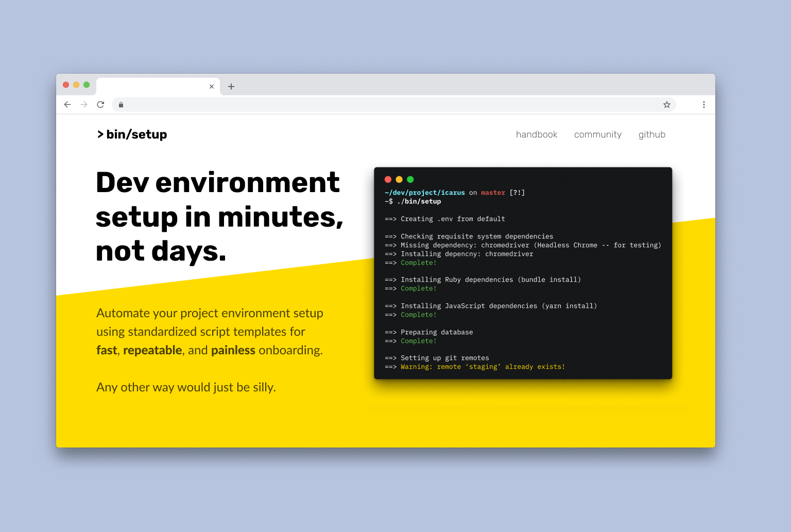The width and height of the screenshot is (791, 532).
Task: Click the red dot in terminal mockup
Action: pos(388,179)
